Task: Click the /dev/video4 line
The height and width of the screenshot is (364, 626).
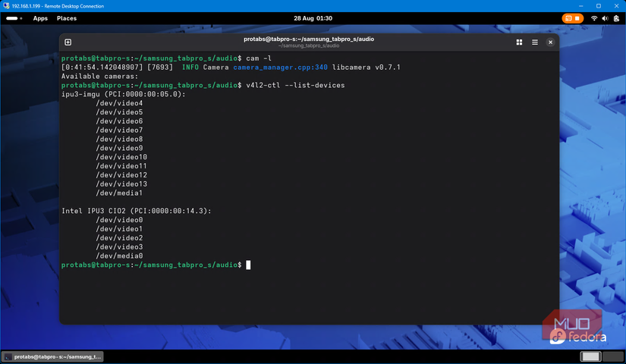Action: 119,103
